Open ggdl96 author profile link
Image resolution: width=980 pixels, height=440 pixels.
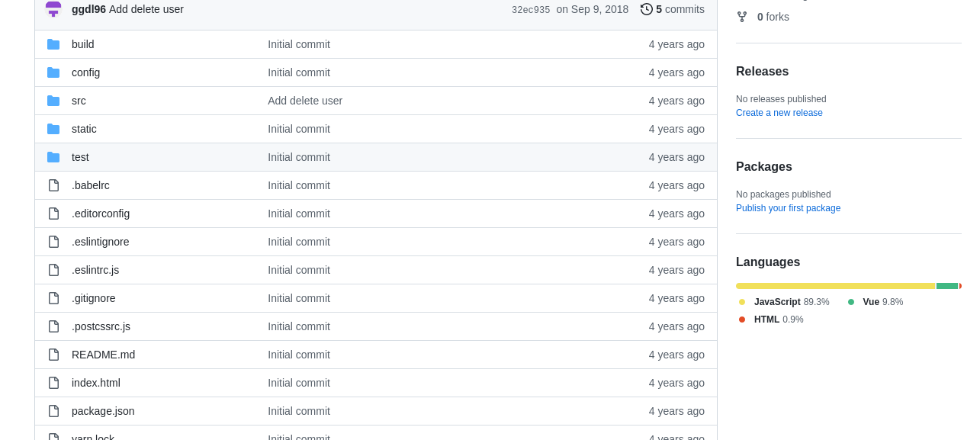[x=88, y=9]
